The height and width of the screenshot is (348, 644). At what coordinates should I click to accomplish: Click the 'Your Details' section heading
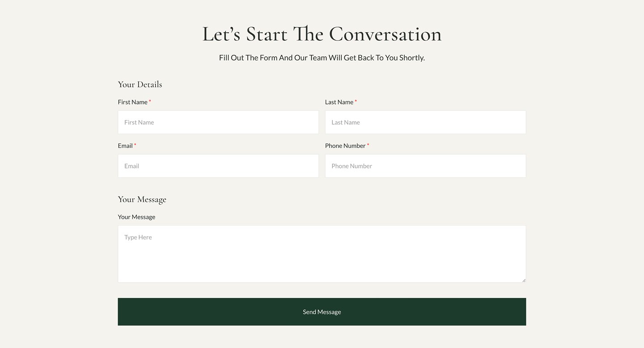pyautogui.click(x=140, y=84)
